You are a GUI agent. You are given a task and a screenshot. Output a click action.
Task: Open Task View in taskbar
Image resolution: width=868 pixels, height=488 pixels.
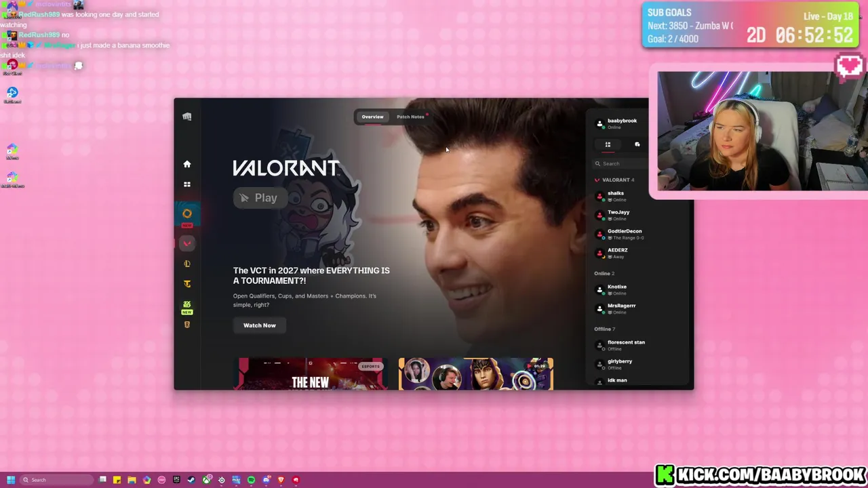coord(102,480)
